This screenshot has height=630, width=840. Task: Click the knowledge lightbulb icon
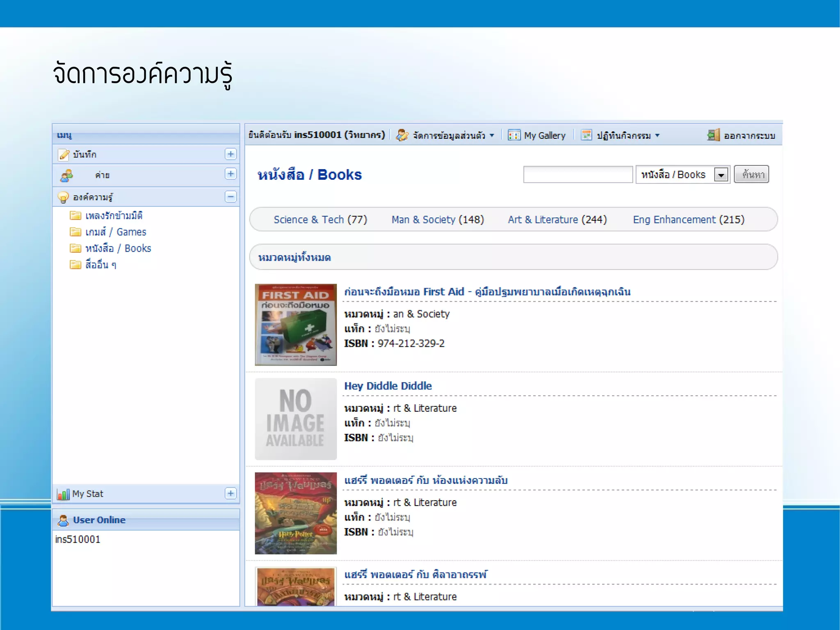[x=63, y=197]
